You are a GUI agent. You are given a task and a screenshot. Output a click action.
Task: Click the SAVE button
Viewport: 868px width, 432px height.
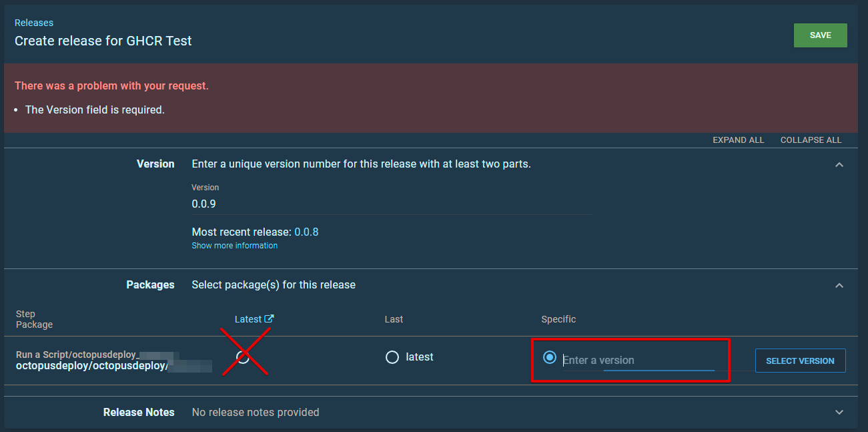[x=820, y=35]
